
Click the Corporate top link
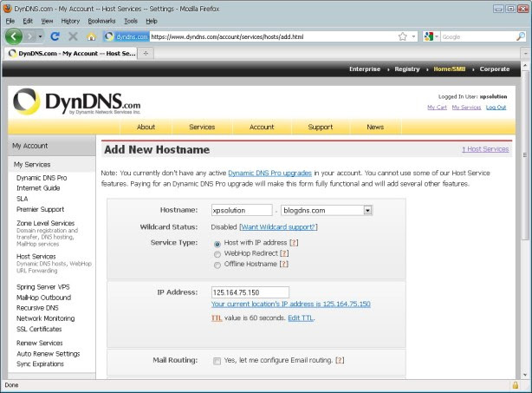click(495, 69)
